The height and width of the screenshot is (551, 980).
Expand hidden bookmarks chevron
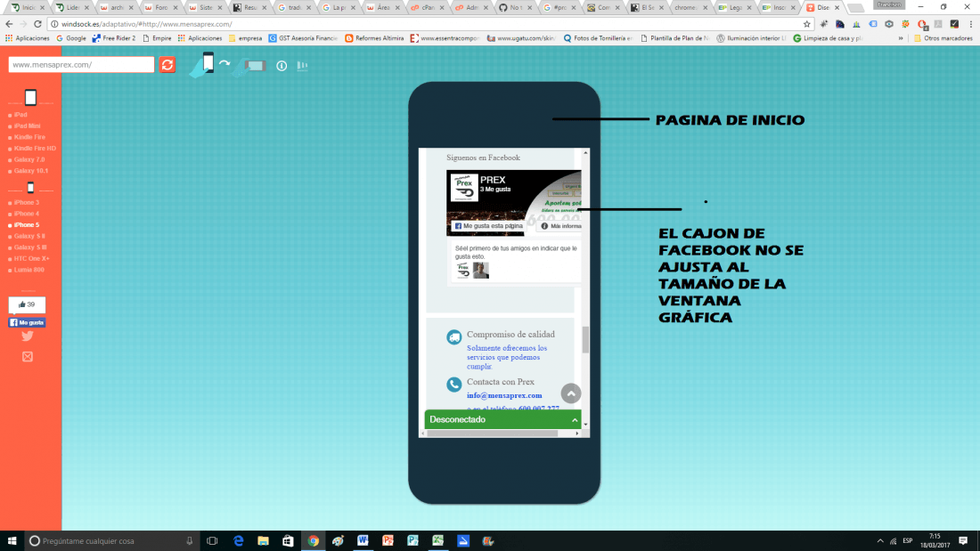tap(901, 38)
